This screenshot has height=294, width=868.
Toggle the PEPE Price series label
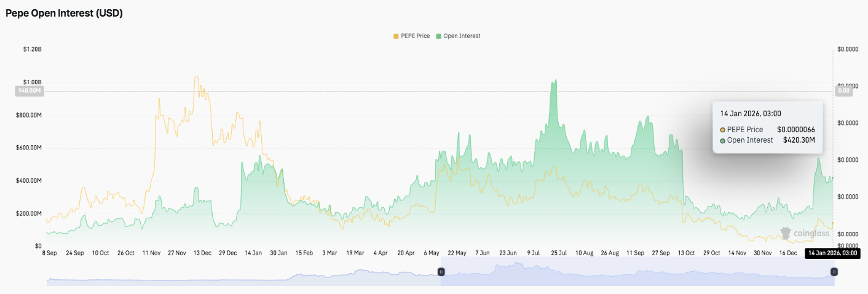pyautogui.click(x=415, y=36)
